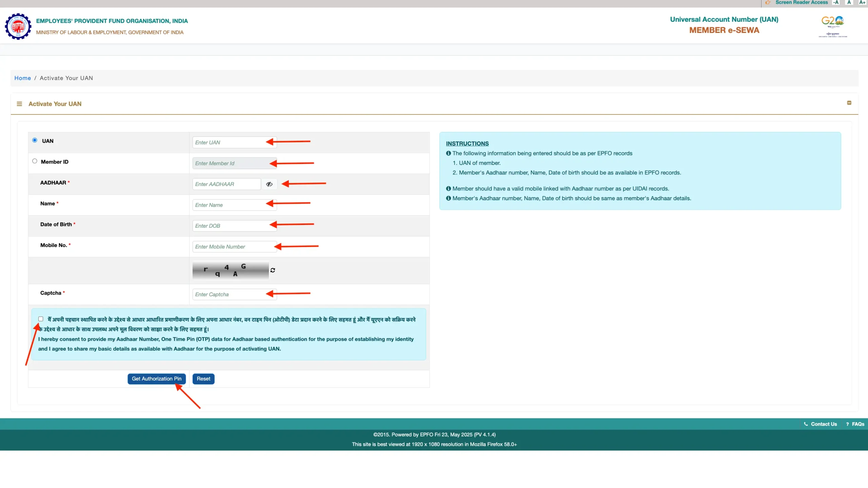Image resolution: width=868 pixels, height=488 pixels.
Task: Decrease font size with -A
Action: 836,2
